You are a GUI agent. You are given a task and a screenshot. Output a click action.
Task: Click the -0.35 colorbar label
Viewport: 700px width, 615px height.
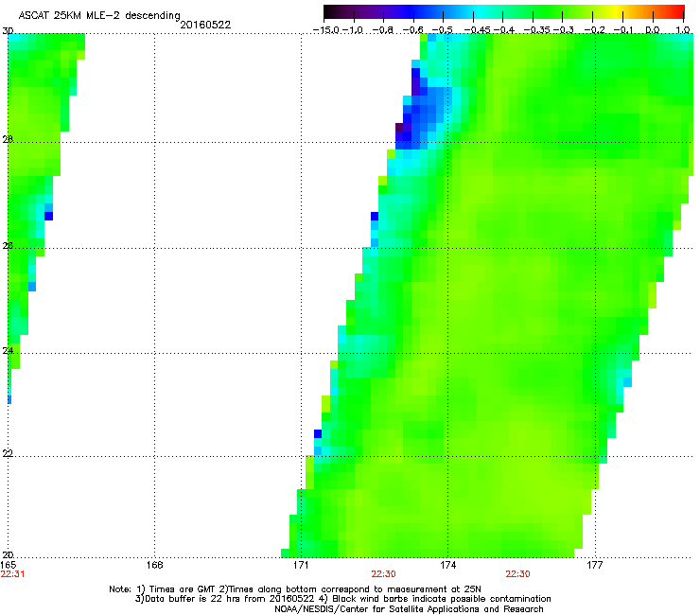(536, 30)
